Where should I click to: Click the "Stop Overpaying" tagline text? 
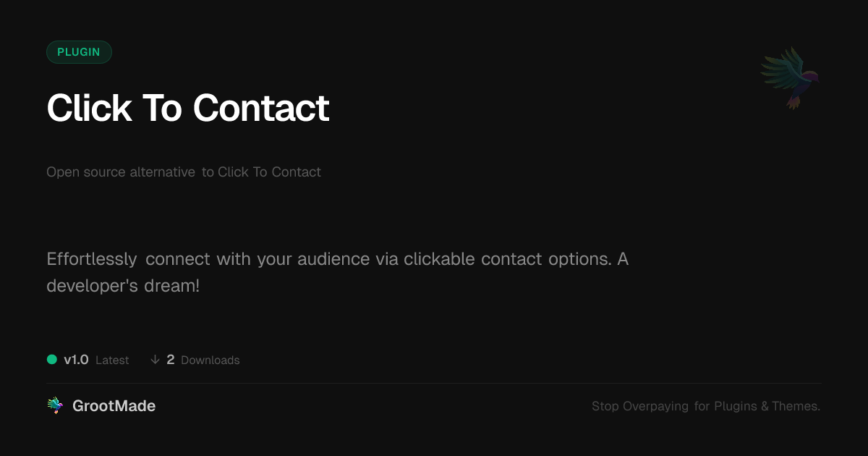[639, 406]
